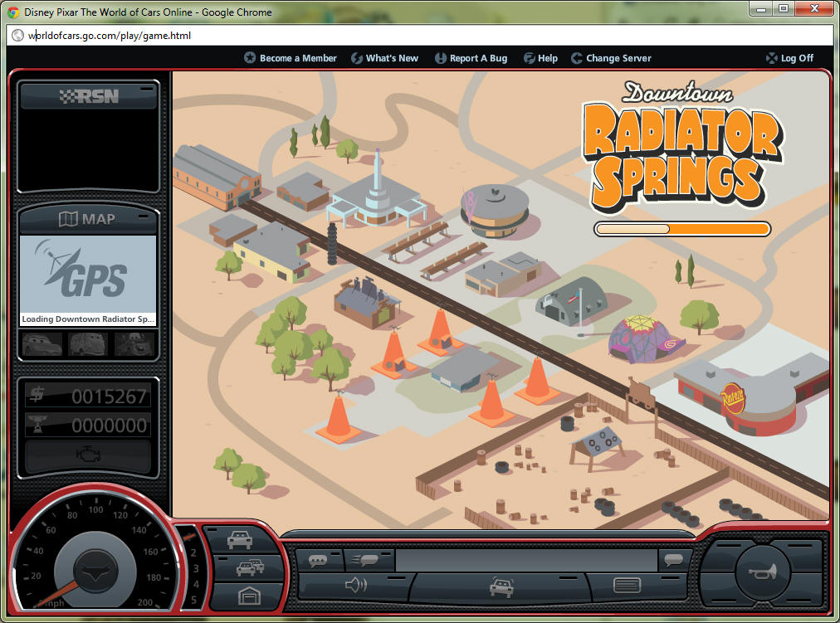Click the send chat bubble icon
Screen dimensions: 840x623
point(674,560)
